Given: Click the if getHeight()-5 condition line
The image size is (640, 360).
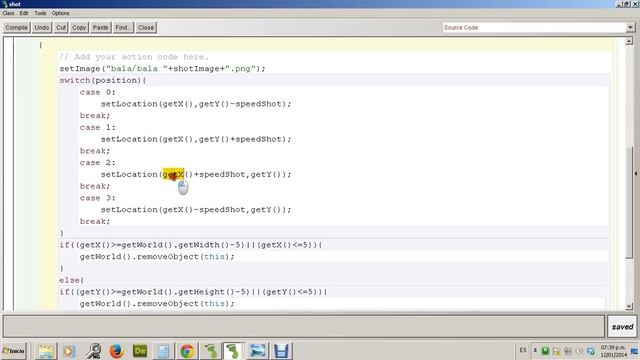Looking at the screenshot, I should coord(193,292).
